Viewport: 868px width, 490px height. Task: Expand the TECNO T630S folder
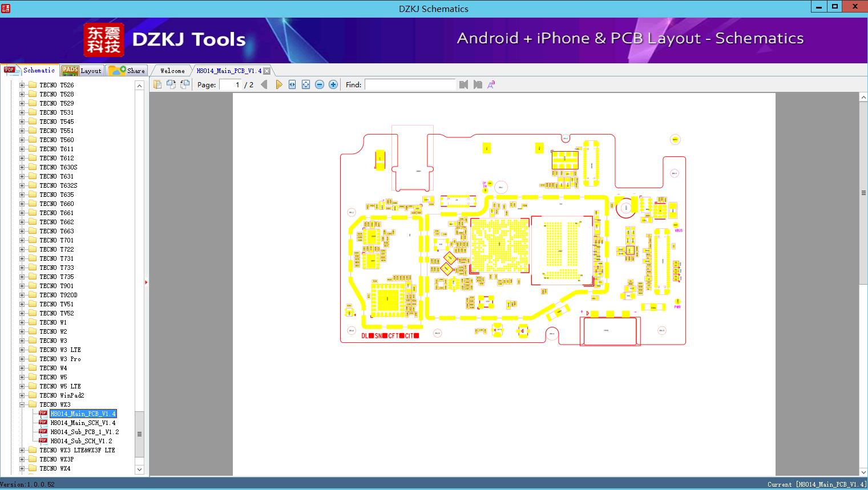point(22,167)
